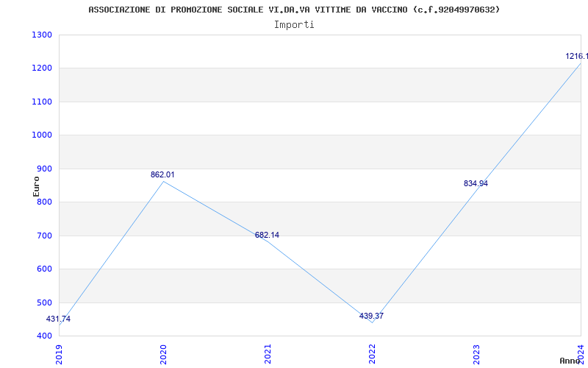The width and height of the screenshot is (588, 368).
Task: Click the chart title ASSOCIAZIONE DI PROMOZIONE SOCIALE
Action: (294, 10)
